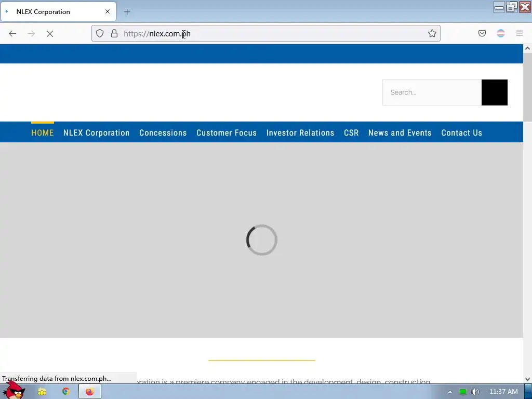Launch Chrome from the taskbar
Image resolution: width=532 pixels, height=399 pixels.
coord(66,392)
